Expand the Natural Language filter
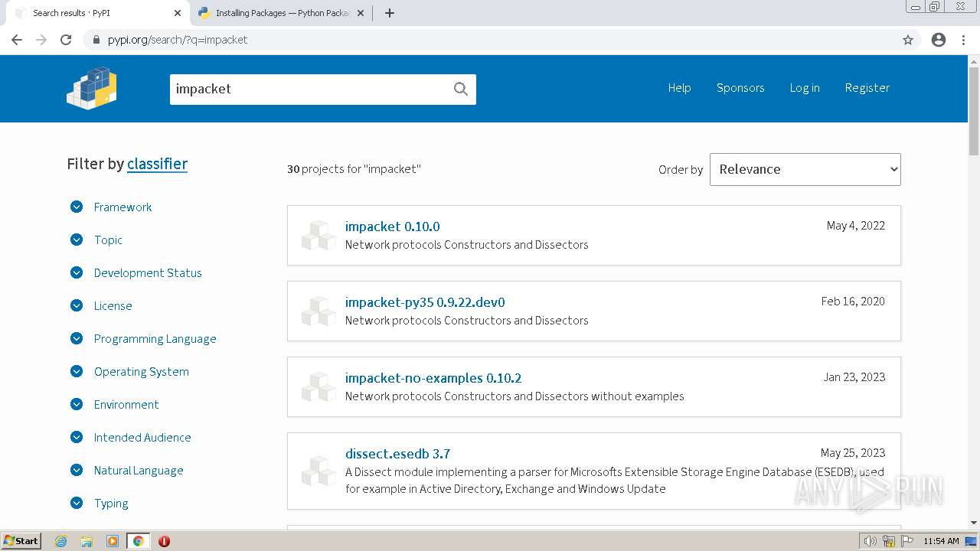The image size is (980, 551). pos(126,471)
